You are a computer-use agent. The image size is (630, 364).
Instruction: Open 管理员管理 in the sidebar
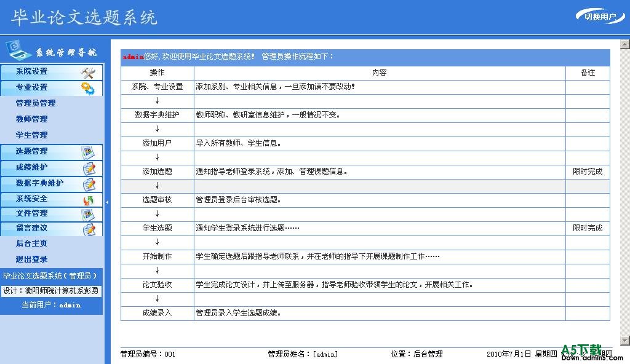36,103
